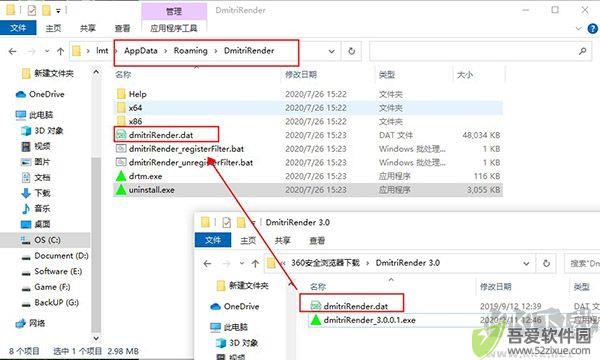Click sidebar scrollbar up arrow
This screenshot has height=360, width=600.
96,72
